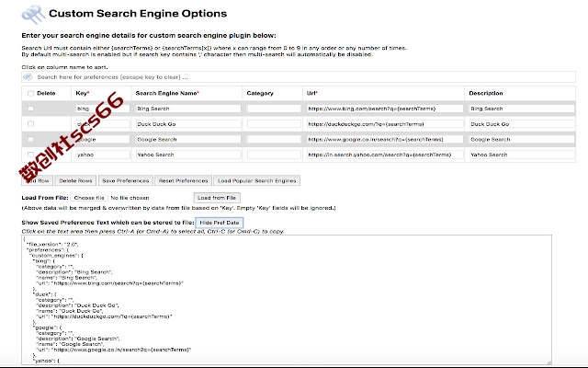
Task: Sort by Search Engine Name column header
Action: pos(167,93)
